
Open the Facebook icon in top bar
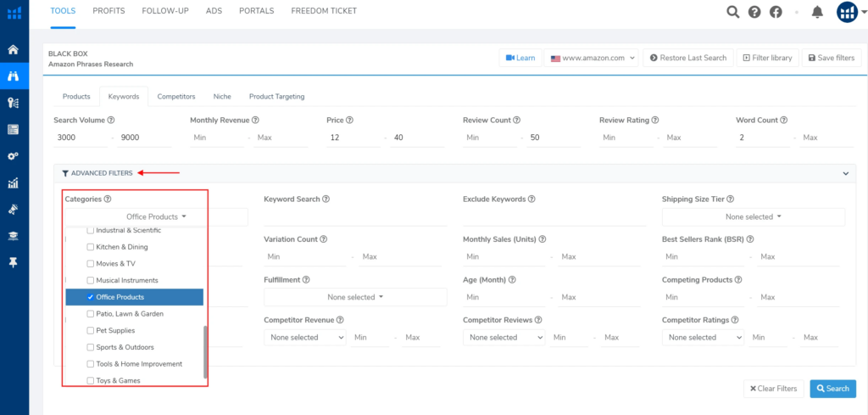pos(776,12)
